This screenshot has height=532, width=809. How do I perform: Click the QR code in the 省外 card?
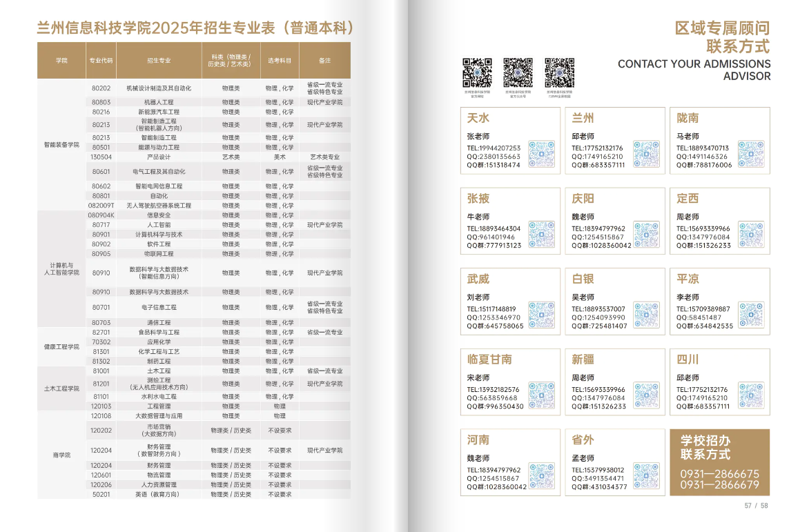click(647, 476)
